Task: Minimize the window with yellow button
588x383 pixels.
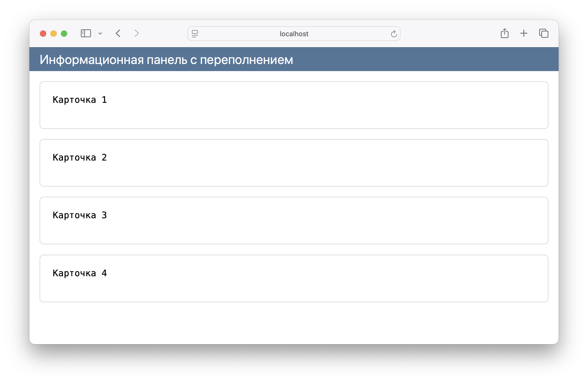Action: 54,34
